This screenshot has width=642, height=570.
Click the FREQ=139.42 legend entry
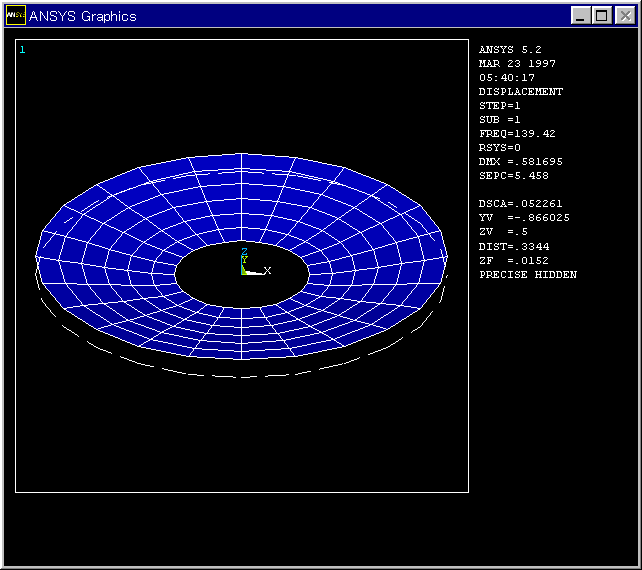click(517, 133)
